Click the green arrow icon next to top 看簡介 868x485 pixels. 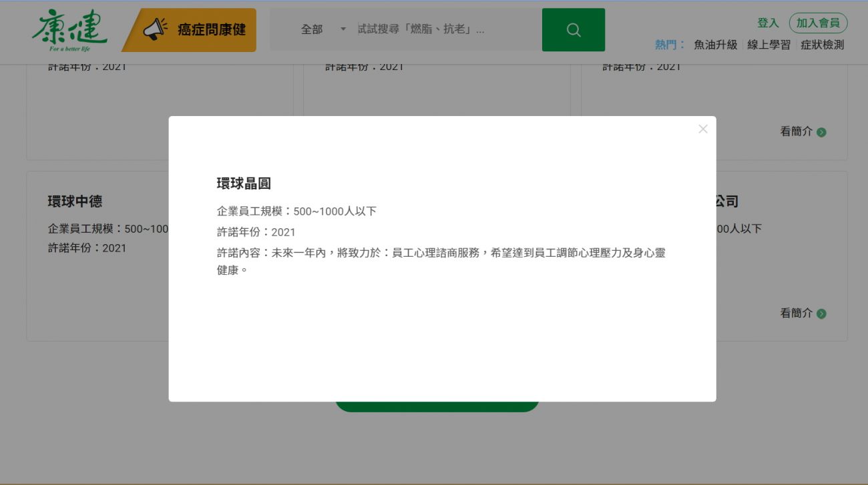[821, 131]
